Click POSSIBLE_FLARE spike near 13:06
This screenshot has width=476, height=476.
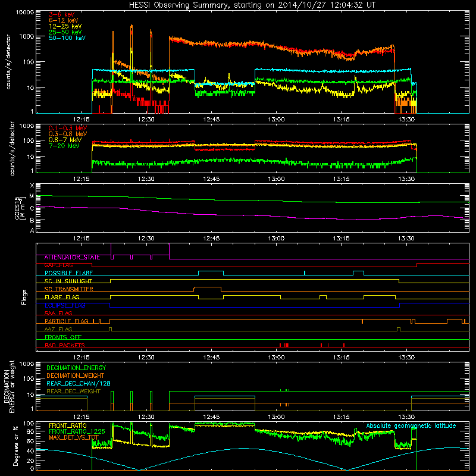[x=305, y=273]
